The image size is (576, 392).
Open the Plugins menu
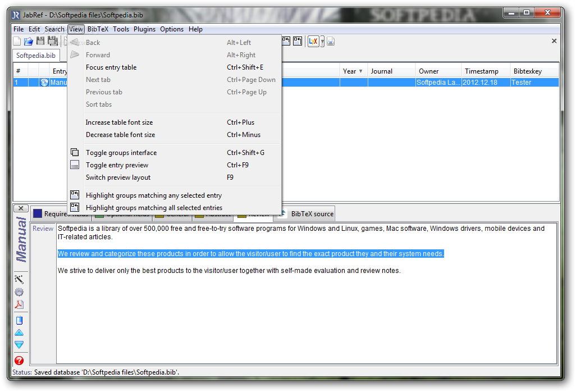click(144, 29)
